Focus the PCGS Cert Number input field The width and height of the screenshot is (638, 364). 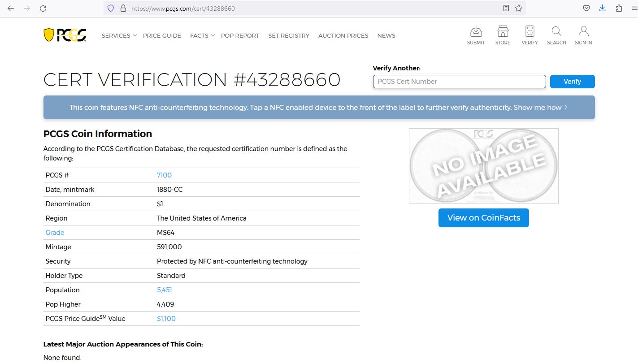pyautogui.click(x=459, y=82)
